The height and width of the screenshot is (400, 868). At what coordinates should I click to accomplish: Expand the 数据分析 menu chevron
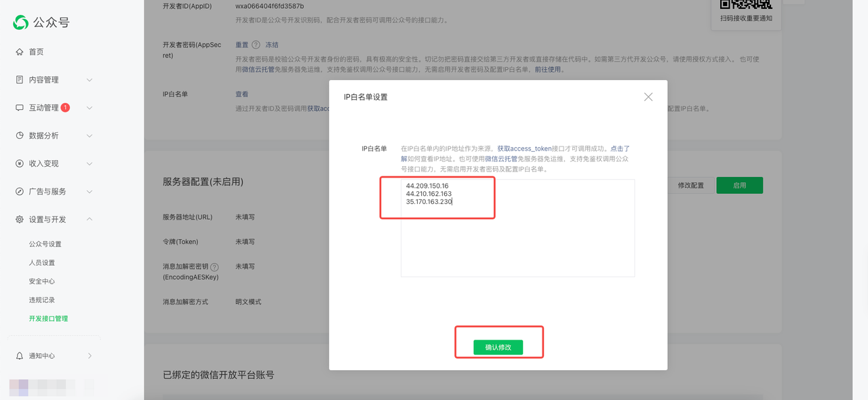[x=90, y=136]
